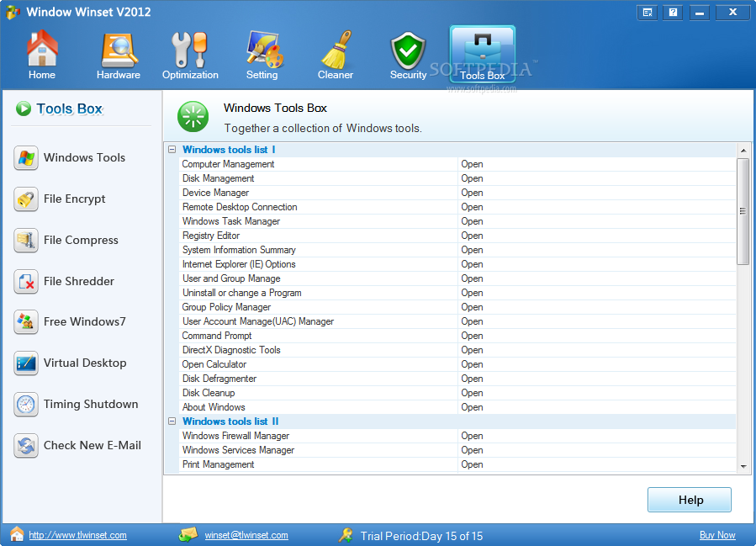Select the File Encrypt sidebar label

(74, 199)
